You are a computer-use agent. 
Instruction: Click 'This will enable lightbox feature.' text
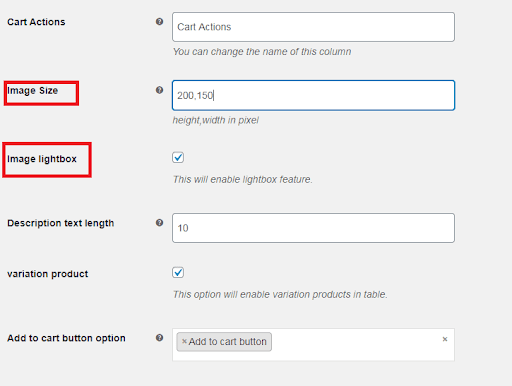point(243,179)
